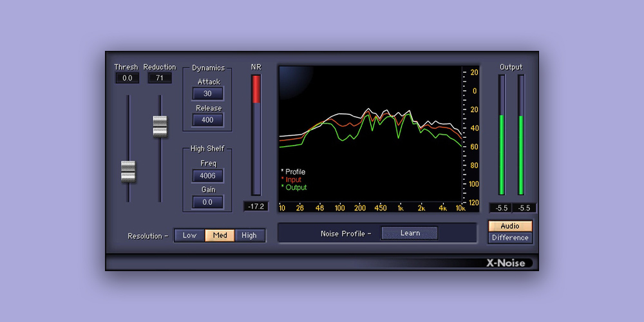
Task: Click the Thresh value field
Action: coord(127,78)
